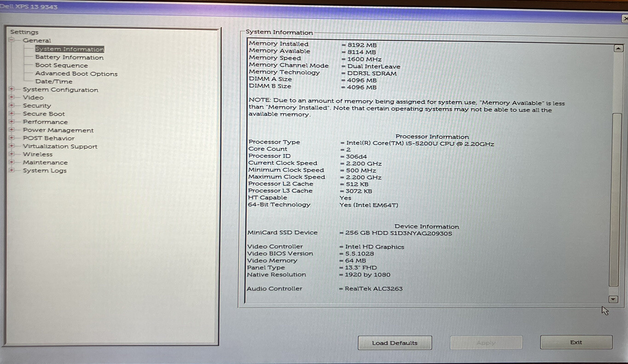Close the BIOS setup window

pyautogui.click(x=625, y=18)
